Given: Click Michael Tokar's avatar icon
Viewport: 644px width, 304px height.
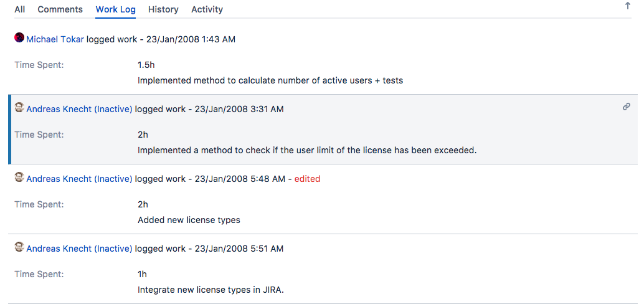Looking at the screenshot, I should tap(19, 38).
